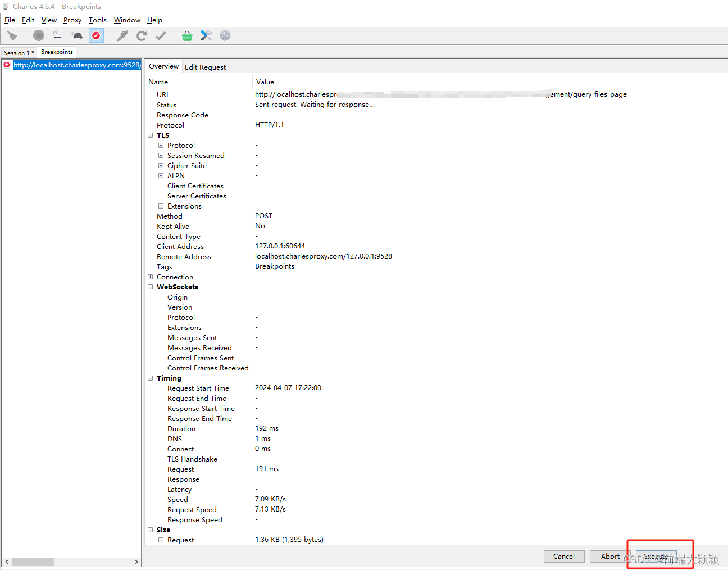728x570 pixels.
Task: Click the left scroll arrow in request list
Action: tap(7, 562)
